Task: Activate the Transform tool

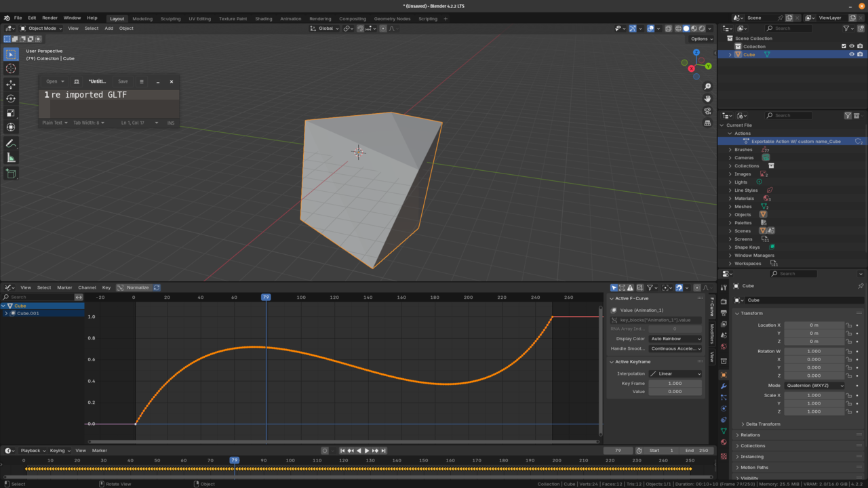Action: [11, 127]
